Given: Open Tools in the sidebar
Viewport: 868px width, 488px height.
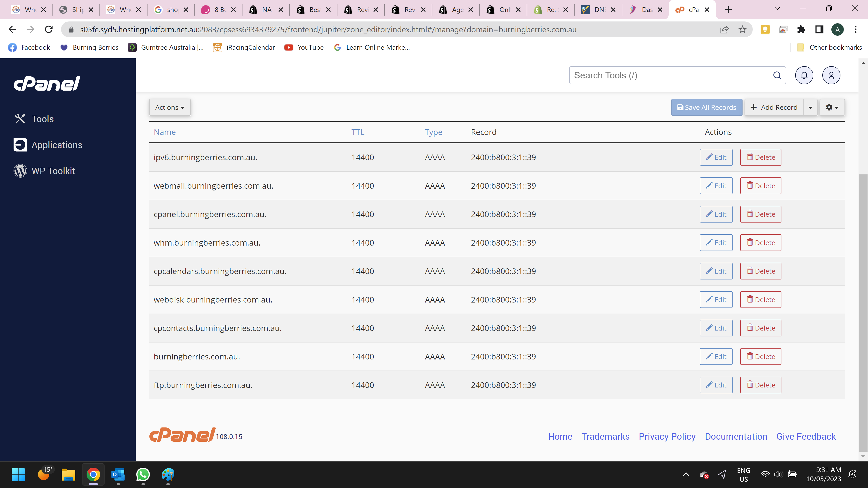Looking at the screenshot, I should tap(42, 119).
